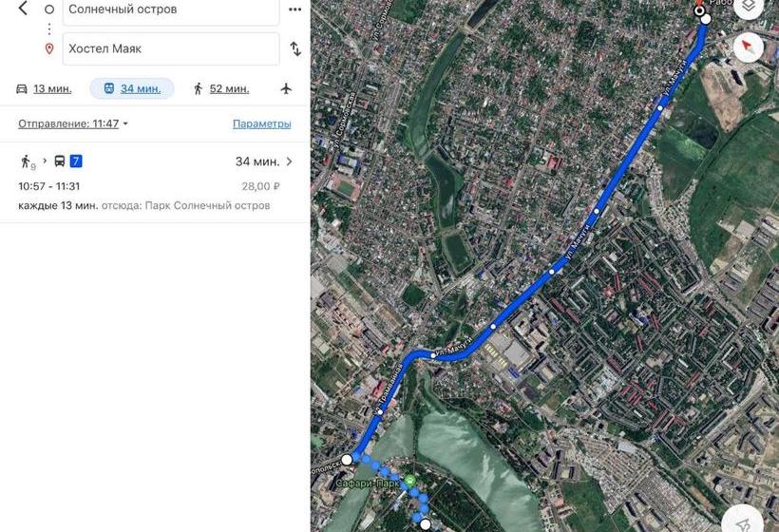Edit the origin field Солнечный остров

pyautogui.click(x=171, y=9)
